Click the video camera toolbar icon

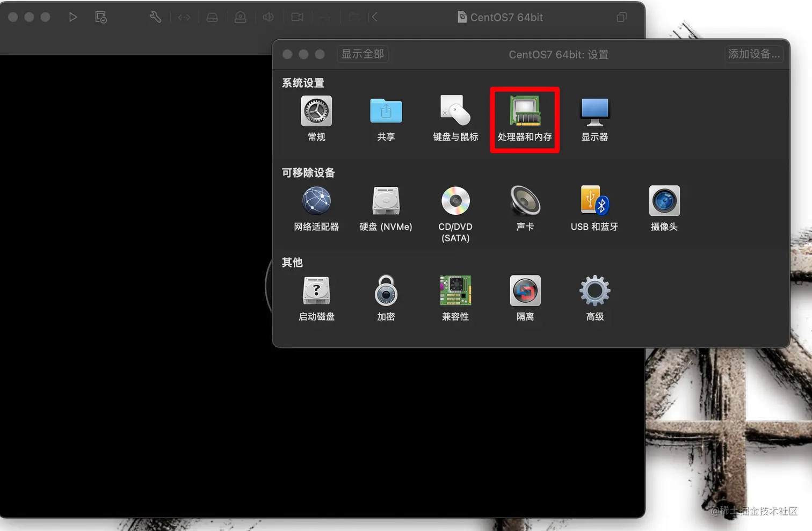tap(297, 17)
